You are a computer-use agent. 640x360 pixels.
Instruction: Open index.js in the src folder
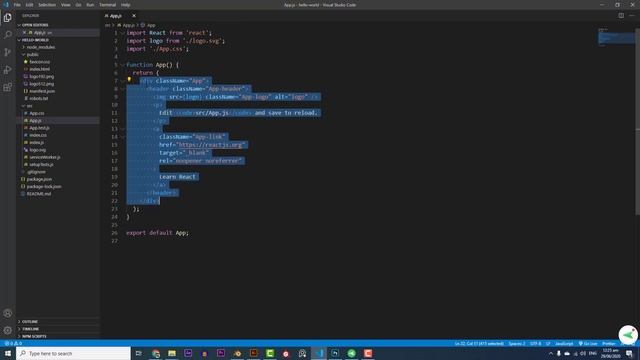(37, 142)
